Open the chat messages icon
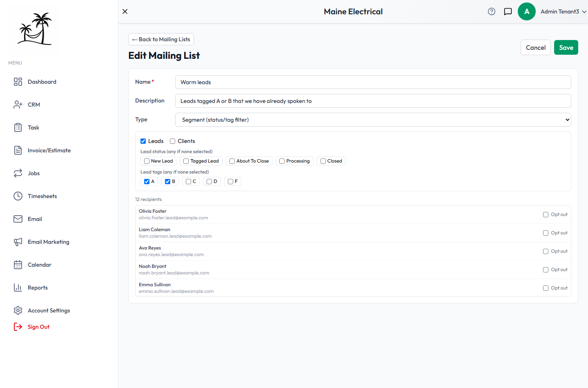588x388 pixels. coord(508,11)
